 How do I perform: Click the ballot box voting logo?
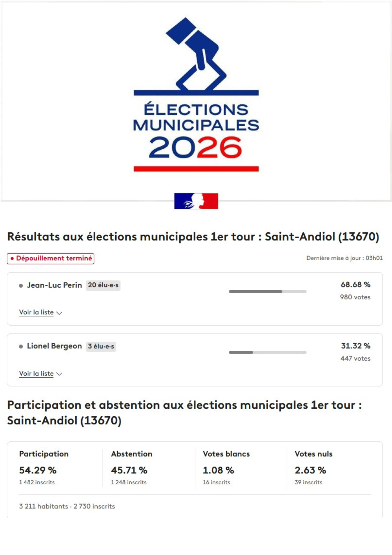click(x=196, y=56)
